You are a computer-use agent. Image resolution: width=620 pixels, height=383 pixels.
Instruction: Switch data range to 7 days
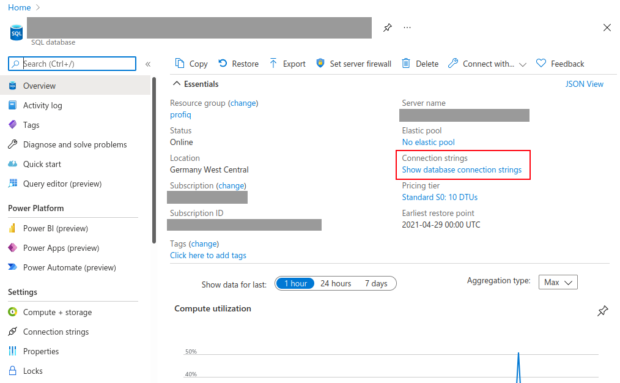(376, 283)
